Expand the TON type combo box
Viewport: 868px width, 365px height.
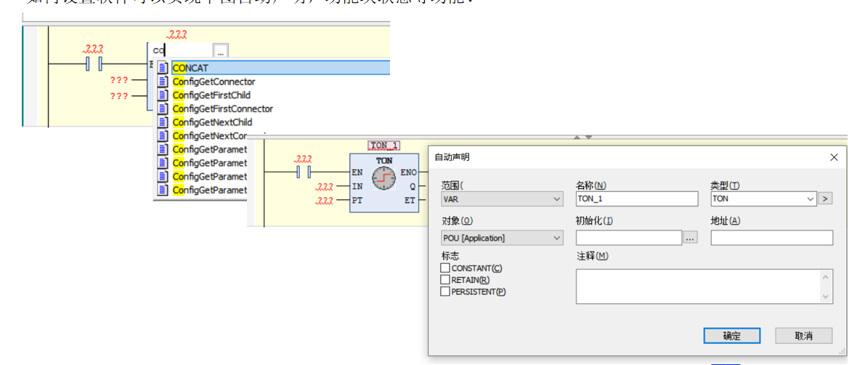point(763,198)
